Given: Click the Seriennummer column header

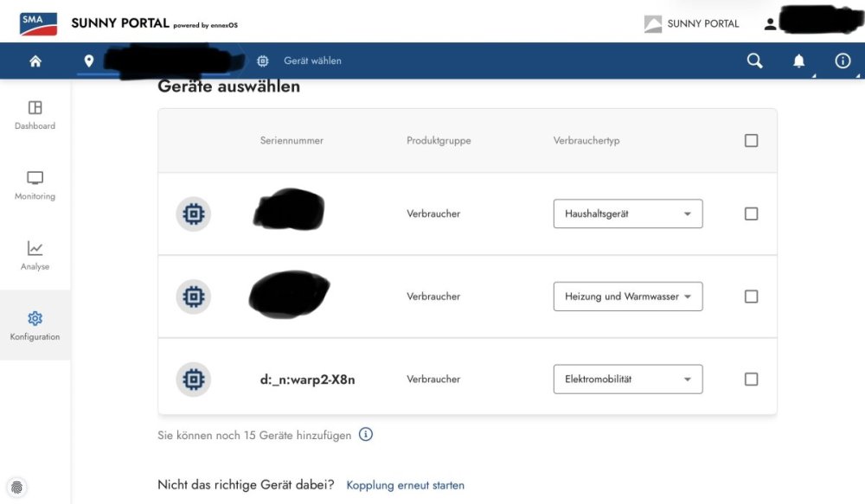Looking at the screenshot, I should pyautogui.click(x=292, y=141).
